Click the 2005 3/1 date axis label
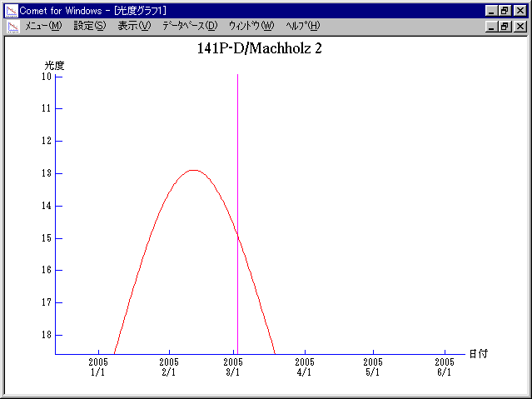 233,367
